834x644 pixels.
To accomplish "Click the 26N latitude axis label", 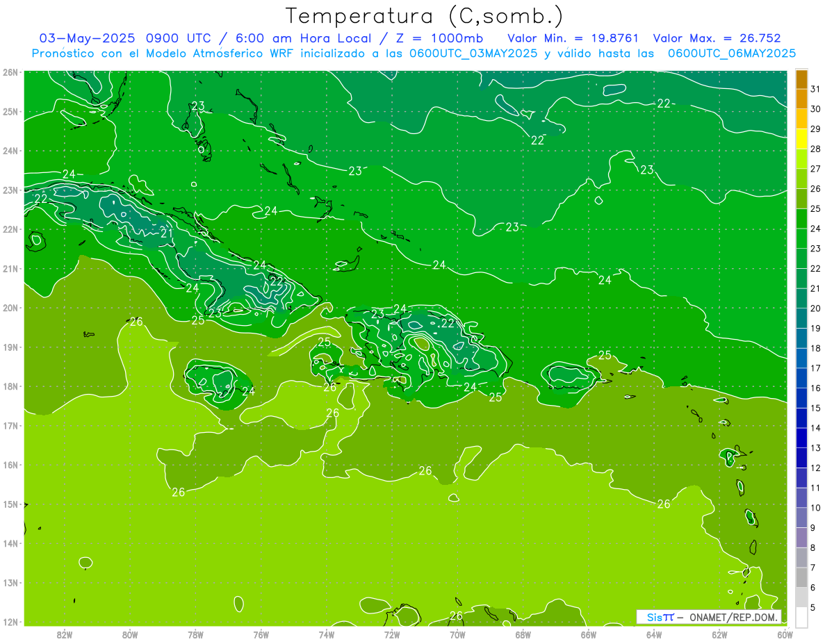I will 10,72.
